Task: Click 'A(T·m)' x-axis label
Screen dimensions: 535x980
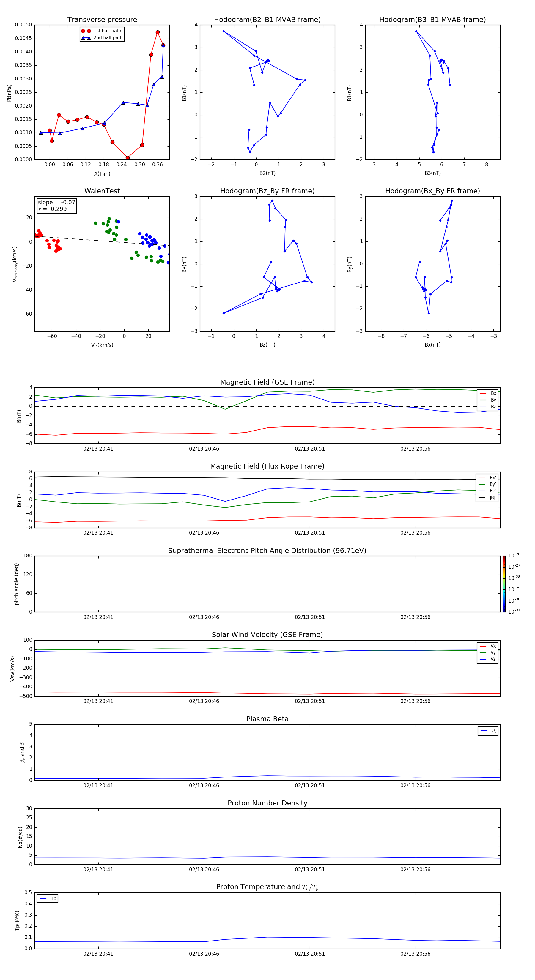Action: (x=102, y=173)
